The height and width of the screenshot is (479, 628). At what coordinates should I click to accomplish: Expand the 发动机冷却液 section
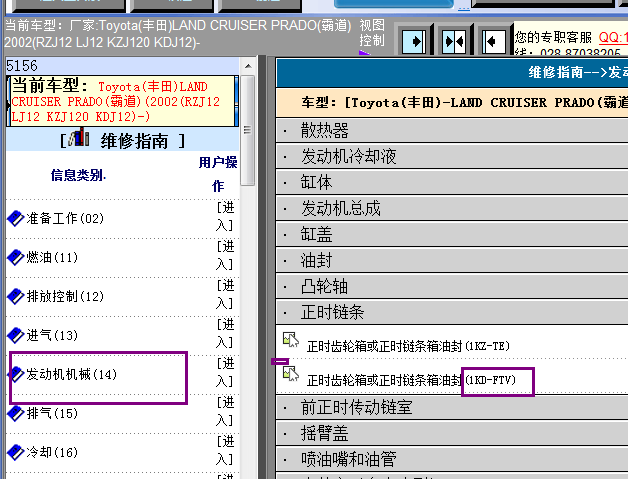(x=452, y=156)
